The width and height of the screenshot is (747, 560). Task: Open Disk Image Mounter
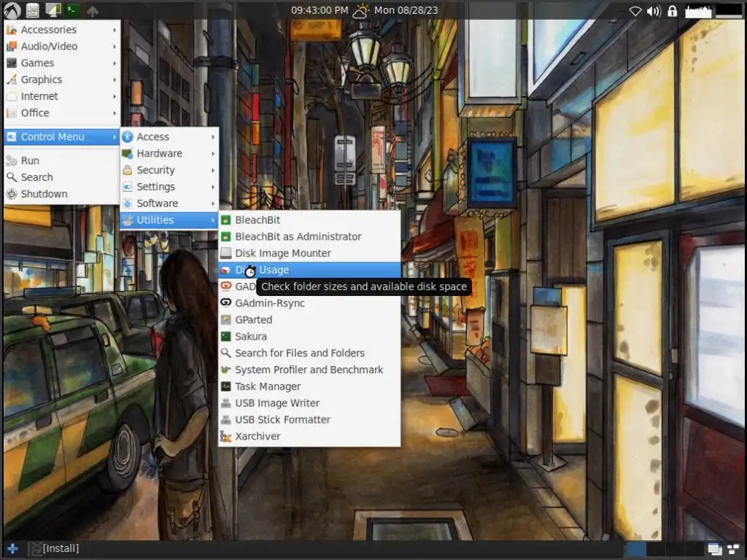click(x=309, y=253)
